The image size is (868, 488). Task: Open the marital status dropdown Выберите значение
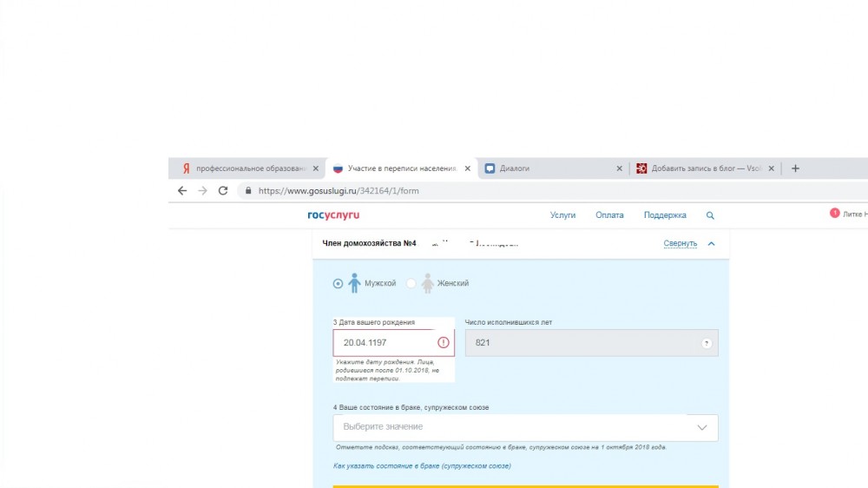[x=525, y=427]
